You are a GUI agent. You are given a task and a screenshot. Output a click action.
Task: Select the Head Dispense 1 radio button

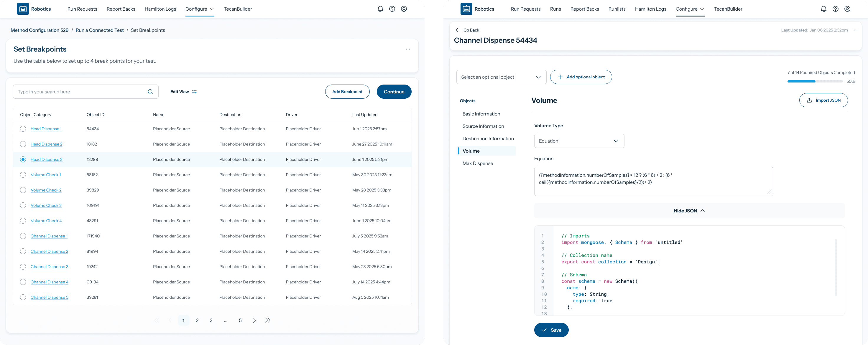pyautogui.click(x=23, y=129)
